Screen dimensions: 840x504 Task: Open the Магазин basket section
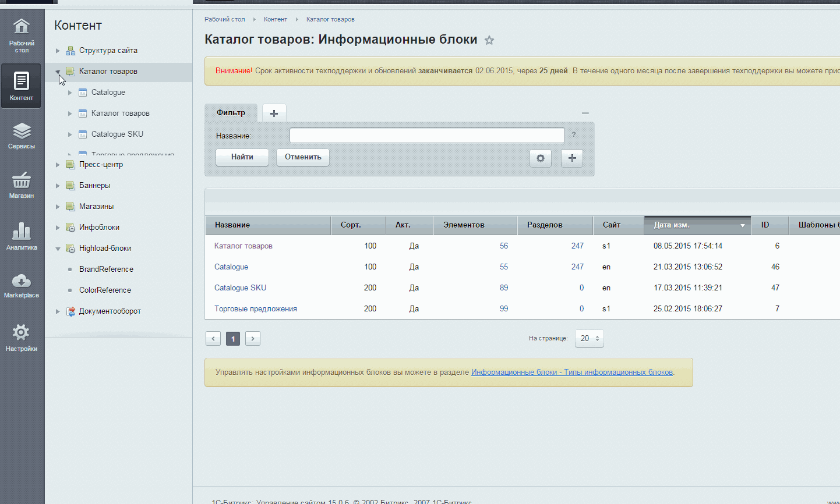tap(22, 185)
